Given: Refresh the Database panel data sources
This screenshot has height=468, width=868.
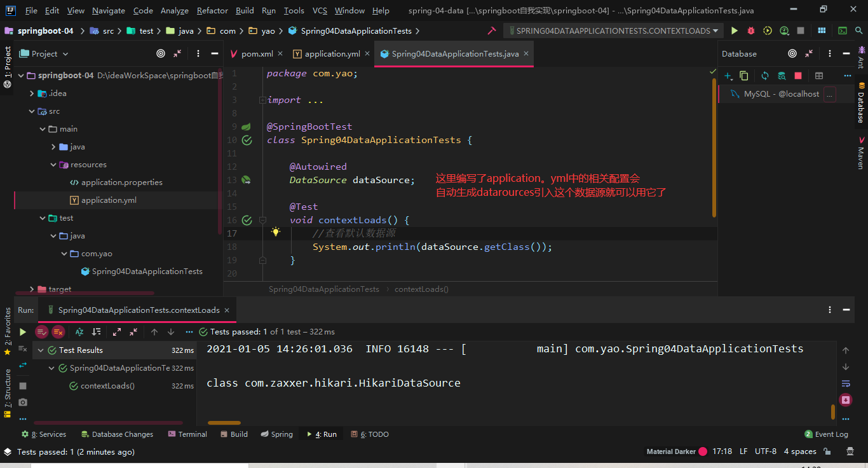Looking at the screenshot, I should (x=765, y=76).
